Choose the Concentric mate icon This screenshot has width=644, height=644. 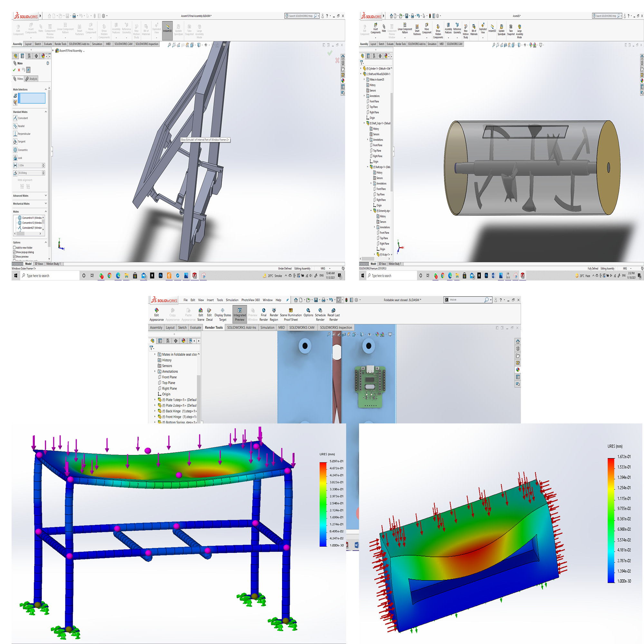[x=15, y=150]
